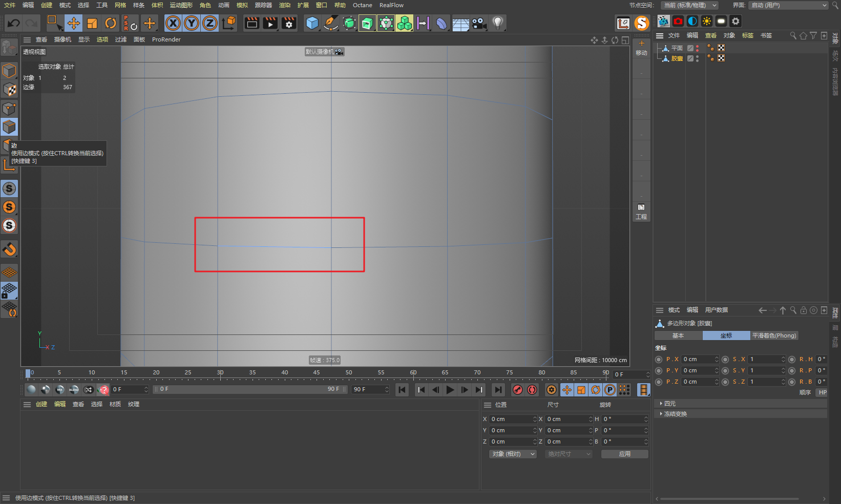The image size is (841, 504).
Task: Open the 文件 menu in menu bar
Action: [x=10, y=5]
